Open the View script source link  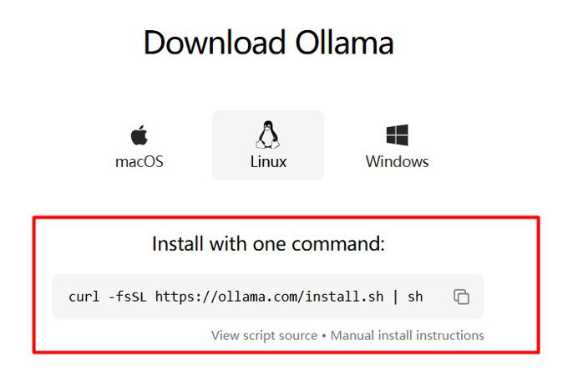click(x=265, y=335)
